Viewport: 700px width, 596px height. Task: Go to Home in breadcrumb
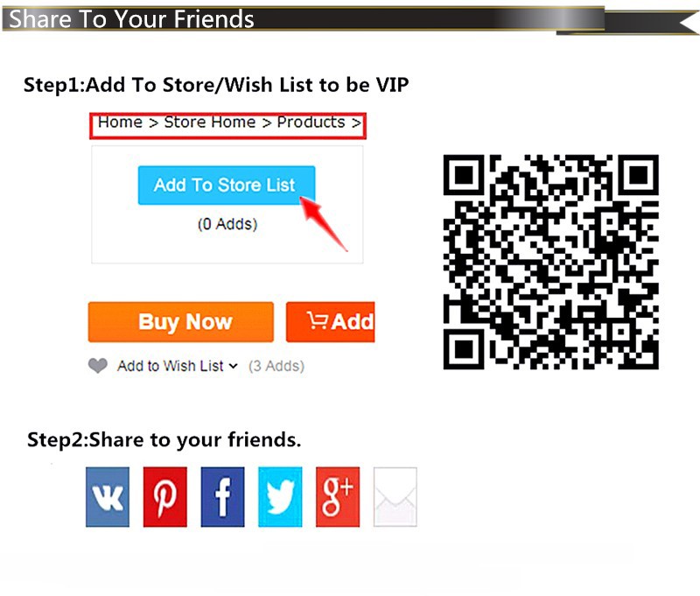(x=120, y=122)
